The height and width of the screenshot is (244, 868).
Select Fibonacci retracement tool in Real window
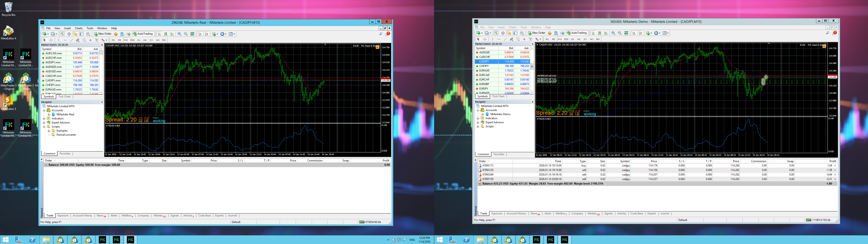[84, 40]
